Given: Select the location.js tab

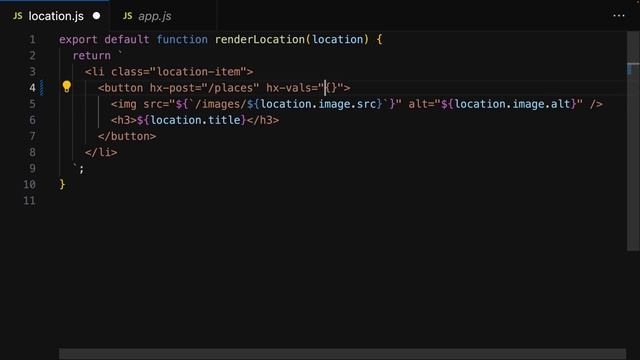Looking at the screenshot, I should point(55,16).
